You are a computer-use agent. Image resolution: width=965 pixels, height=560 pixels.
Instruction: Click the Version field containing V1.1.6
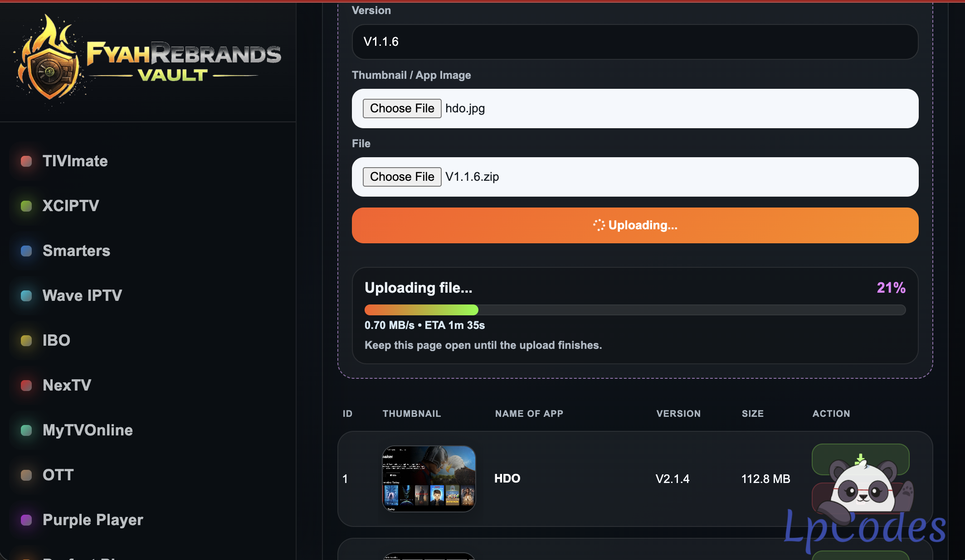[635, 42]
